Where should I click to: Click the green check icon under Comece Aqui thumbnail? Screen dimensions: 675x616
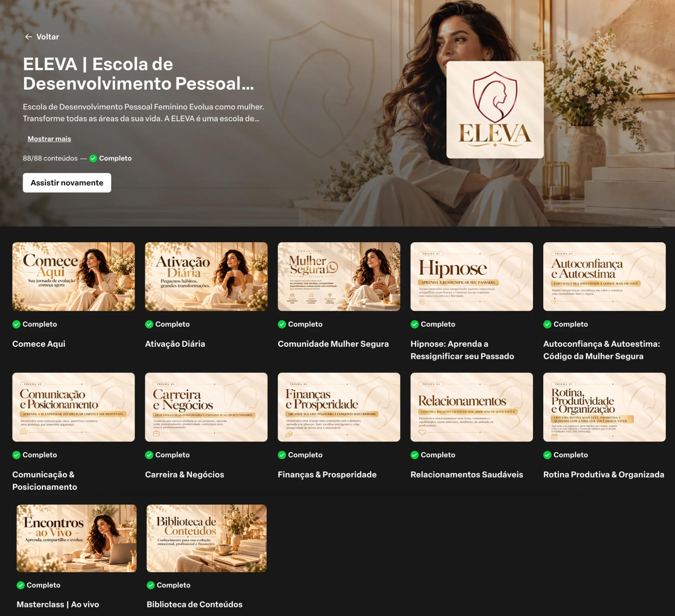[x=17, y=324]
